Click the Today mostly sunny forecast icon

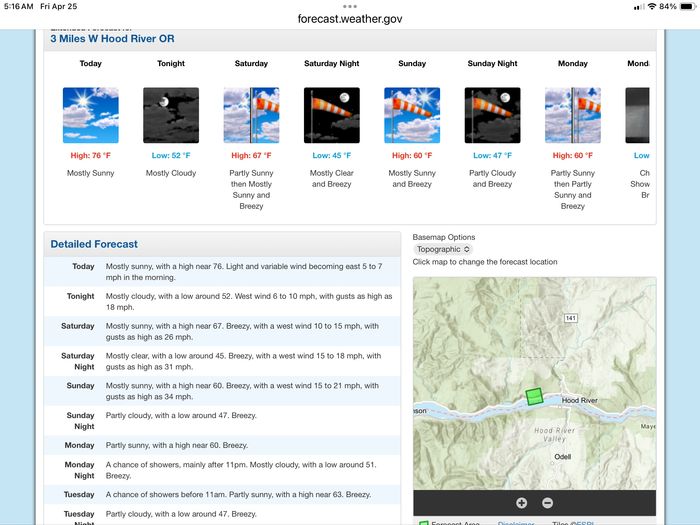coord(90,115)
